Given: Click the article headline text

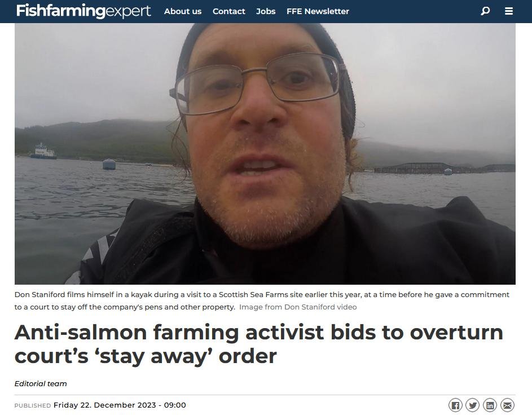Looking at the screenshot, I should click(x=258, y=344).
